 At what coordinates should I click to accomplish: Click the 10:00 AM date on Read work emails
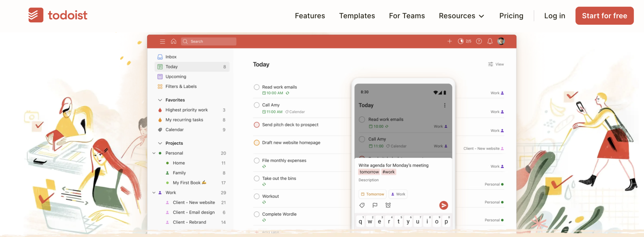click(x=273, y=93)
